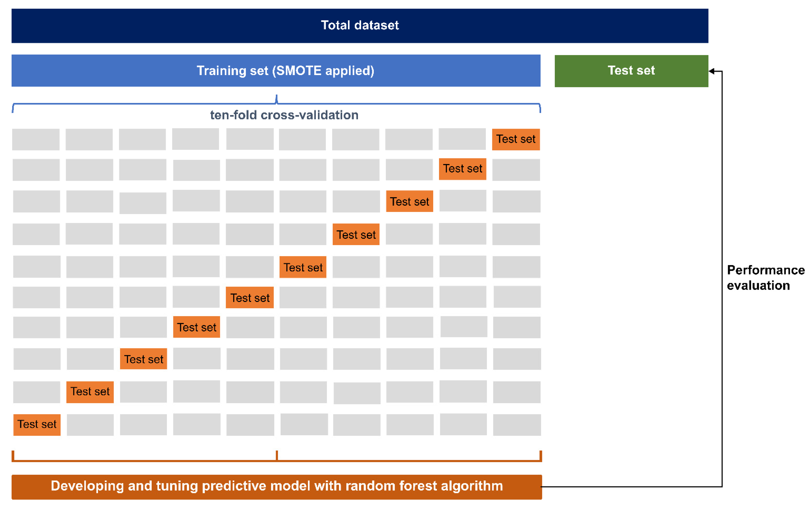Click the random forest algorithm bar
The image size is (812, 506).
coord(276,486)
